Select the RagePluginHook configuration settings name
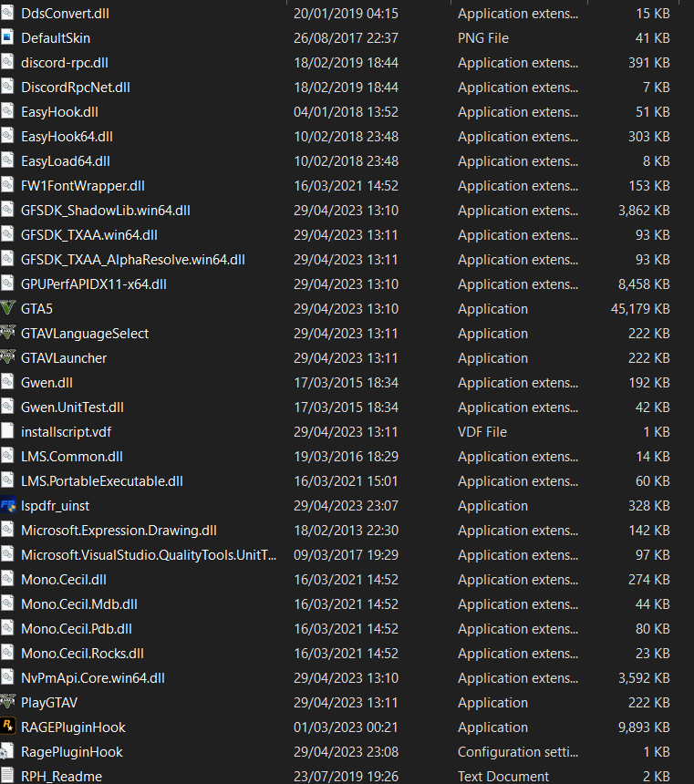The image size is (694, 784). [x=71, y=752]
